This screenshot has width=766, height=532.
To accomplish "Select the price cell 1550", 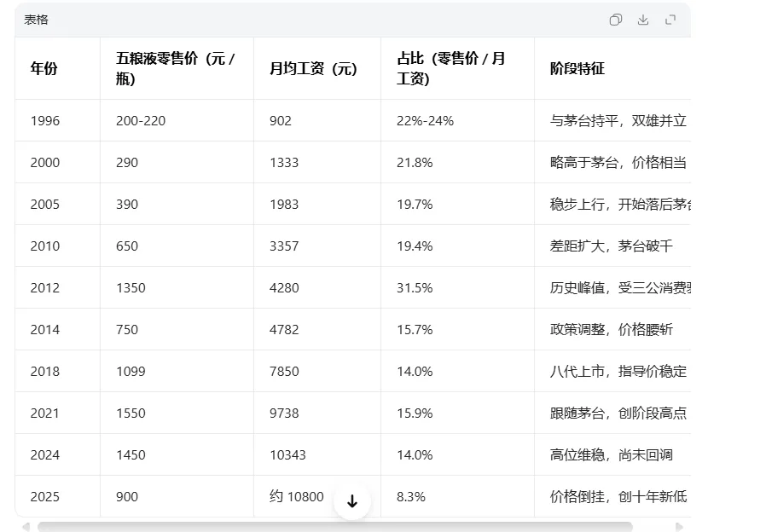I will coord(177,413).
